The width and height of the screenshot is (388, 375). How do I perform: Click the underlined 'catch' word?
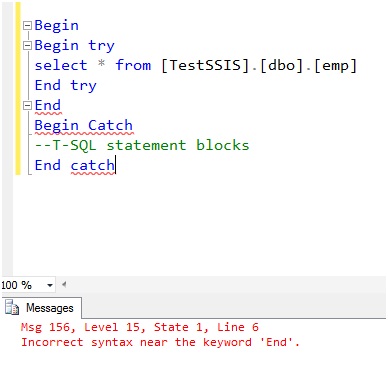[x=92, y=166]
